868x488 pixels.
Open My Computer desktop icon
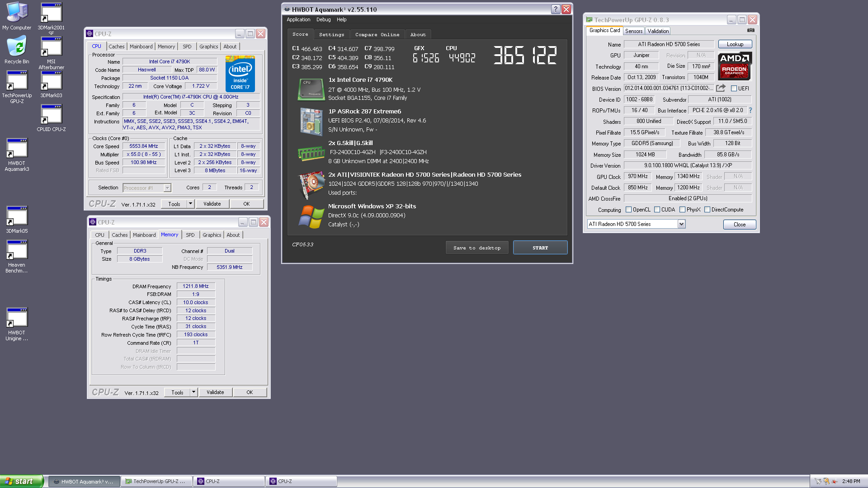(17, 16)
